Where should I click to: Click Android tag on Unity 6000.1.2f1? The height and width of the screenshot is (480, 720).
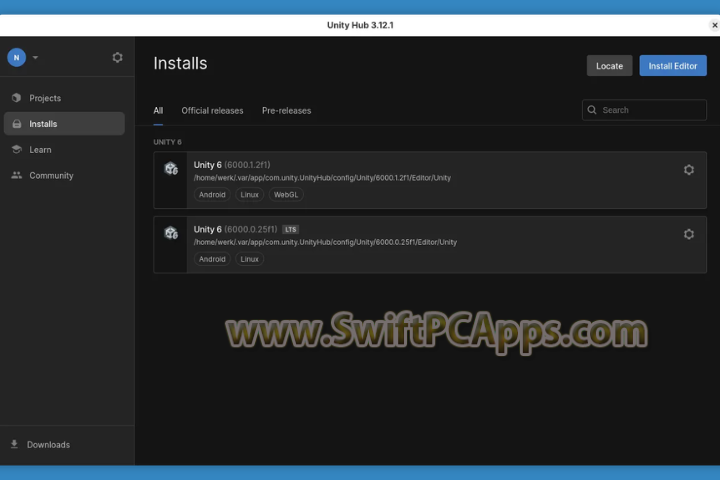[x=212, y=195]
